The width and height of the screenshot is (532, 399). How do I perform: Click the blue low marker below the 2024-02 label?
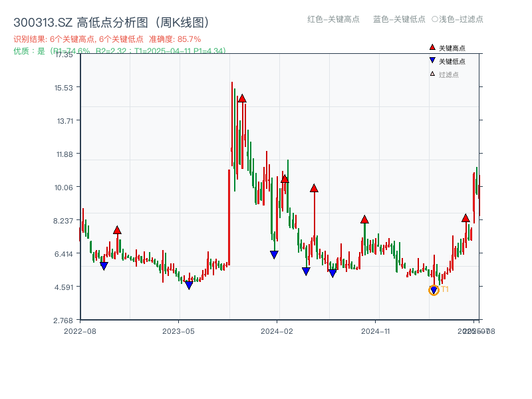pos(273,254)
